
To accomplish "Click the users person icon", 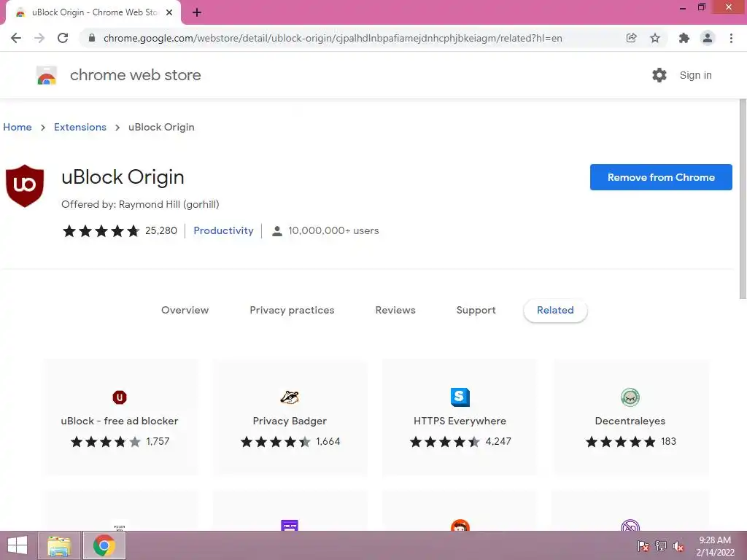I will [x=276, y=231].
